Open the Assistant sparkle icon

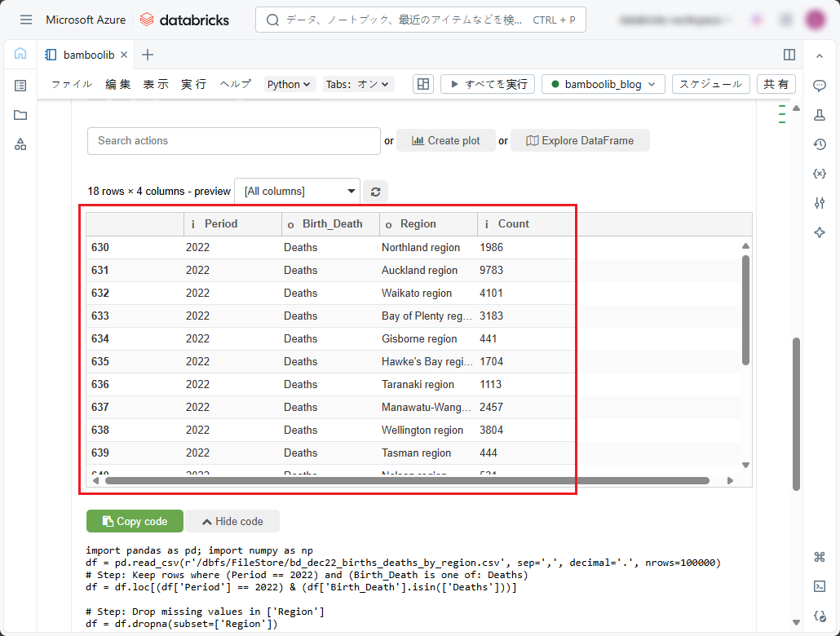coord(820,232)
